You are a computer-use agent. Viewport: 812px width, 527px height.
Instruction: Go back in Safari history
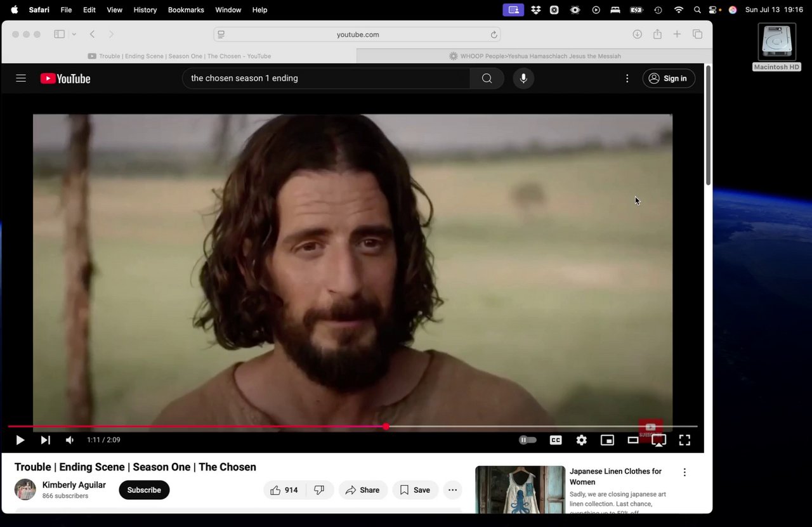[92, 34]
